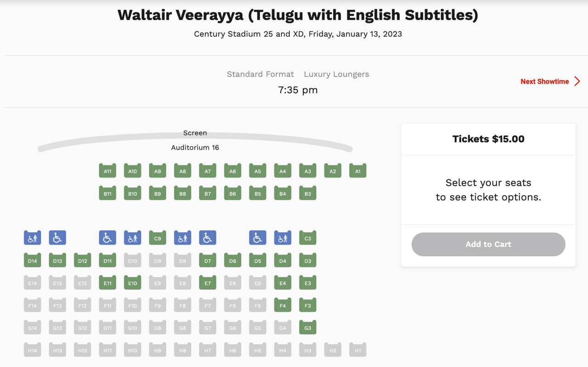Choose the companion seat directly above seat D10

click(132, 238)
